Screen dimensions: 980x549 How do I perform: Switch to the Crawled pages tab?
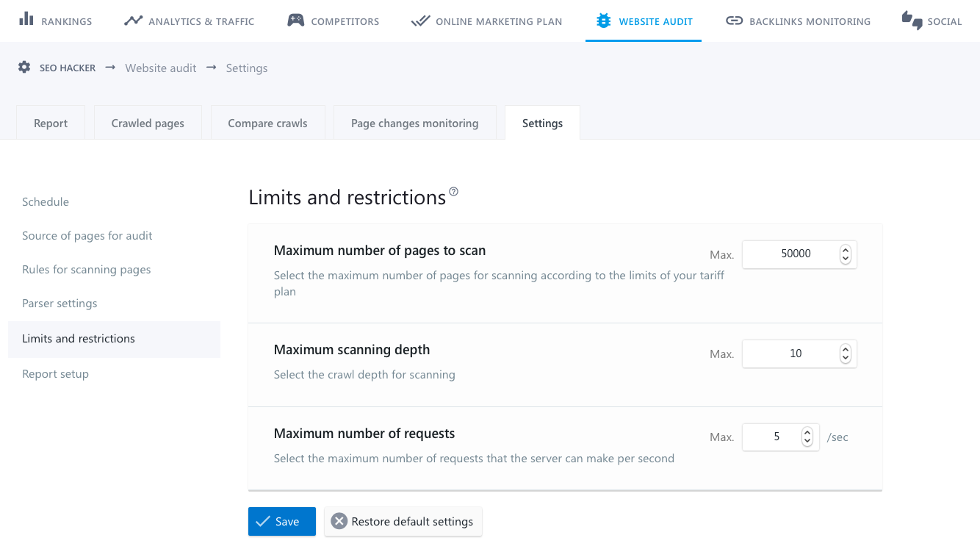click(x=148, y=123)
